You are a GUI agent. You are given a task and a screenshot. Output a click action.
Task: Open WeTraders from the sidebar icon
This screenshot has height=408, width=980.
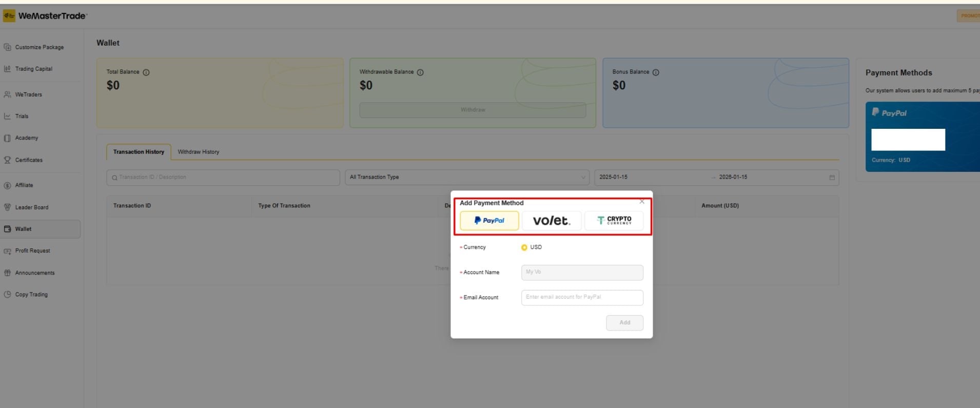pyautogui.click(x=7, y=94)
